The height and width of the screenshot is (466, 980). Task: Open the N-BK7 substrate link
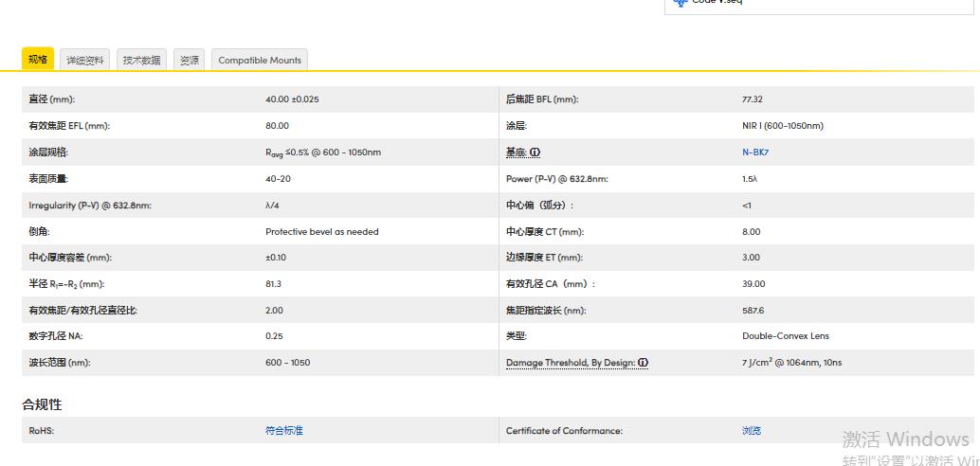[755, 152]
